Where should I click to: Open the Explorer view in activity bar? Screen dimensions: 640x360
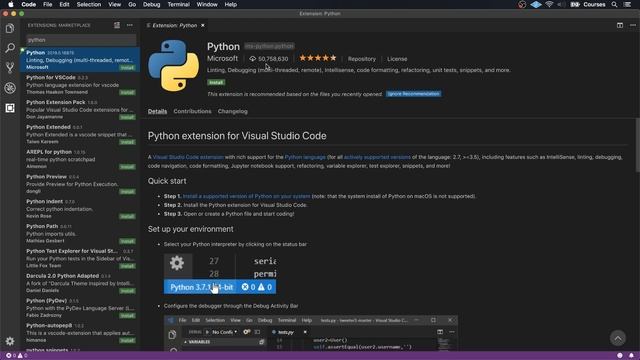(10, 28)
